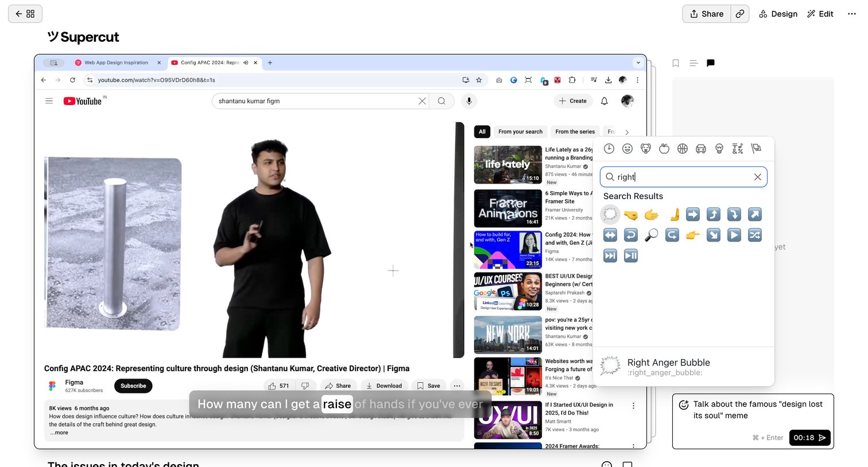868x467 pixels.
Task: Open the Design mode
Action: pos(778,14)
